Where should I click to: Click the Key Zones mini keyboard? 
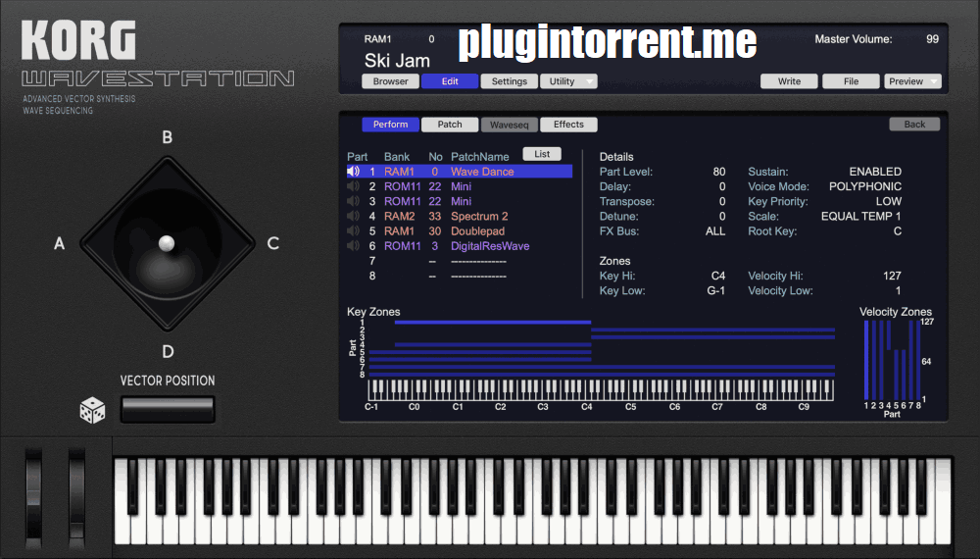point(601,389)
